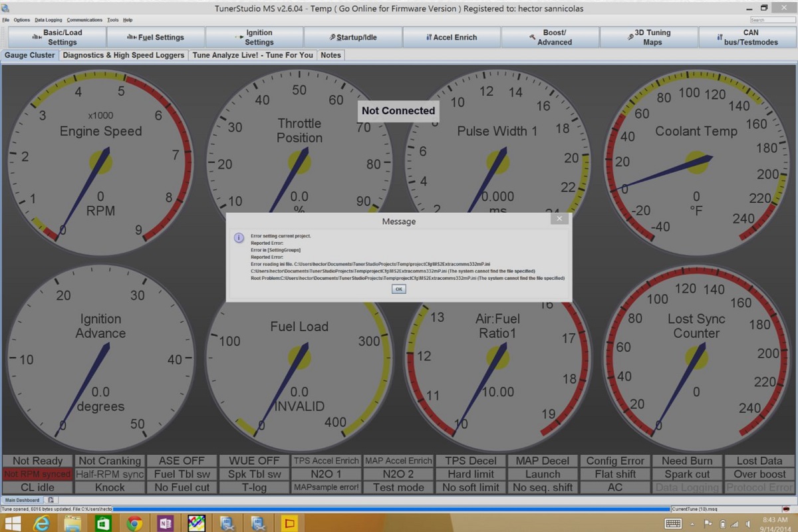The height and width of the screenshot is (532, 798).
Task: Click the blue progress bar in status bar
Action: (x=391, y=509)
